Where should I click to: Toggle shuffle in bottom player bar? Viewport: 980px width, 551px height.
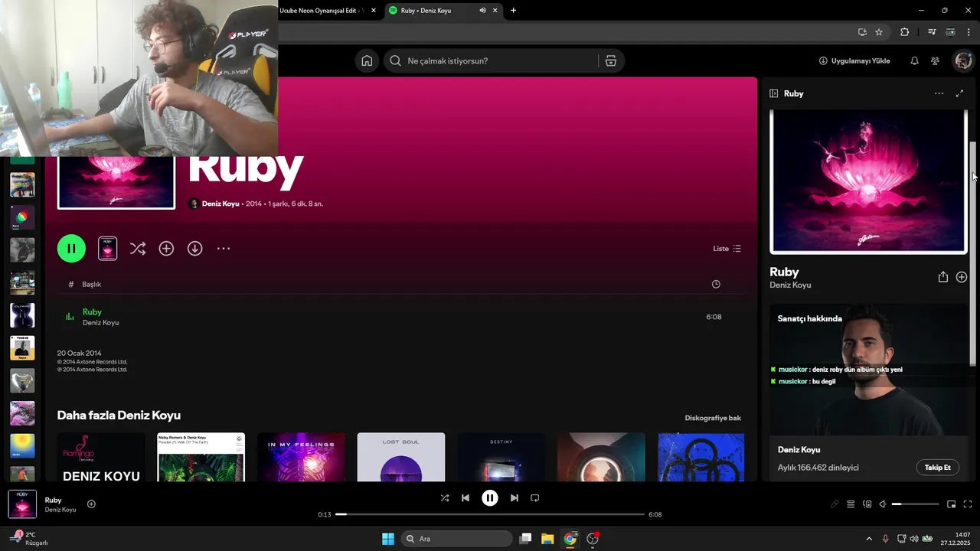(x=445, y=498)
